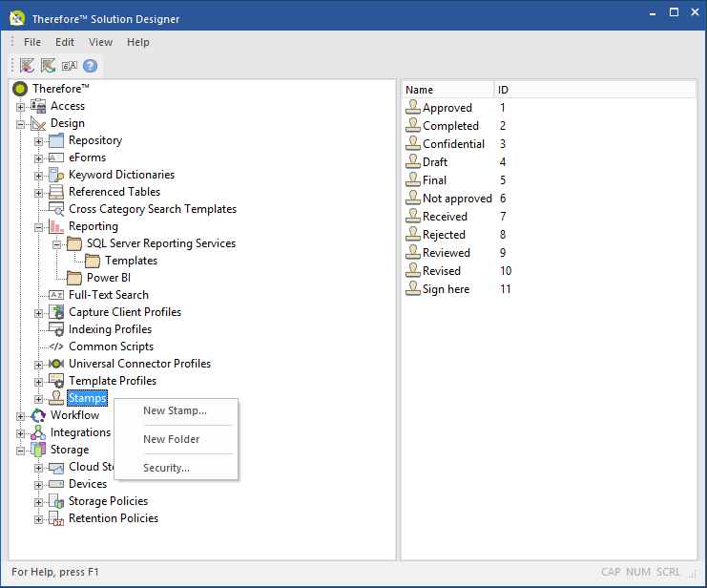Select Power BI folder in tree
The width and height of the screenshot is (707, 588).
pos(109,278)
